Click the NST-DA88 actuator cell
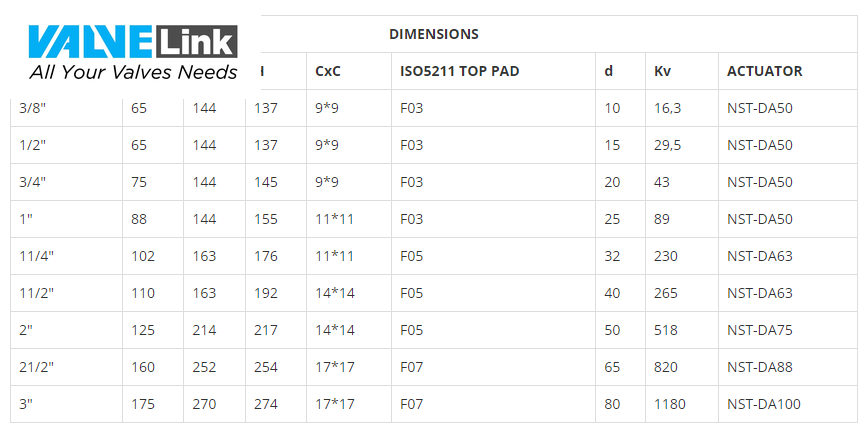This screenshot has height=426, width=860. pos(760,367)
